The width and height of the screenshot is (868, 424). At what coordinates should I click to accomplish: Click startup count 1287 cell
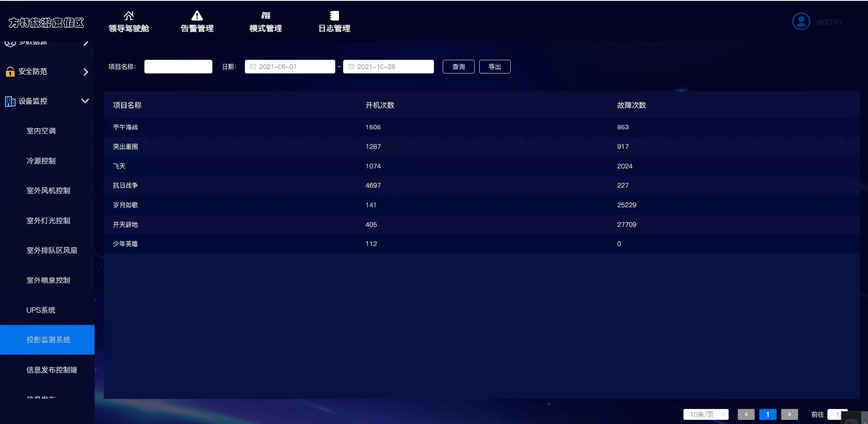click(x=373, y=147)
